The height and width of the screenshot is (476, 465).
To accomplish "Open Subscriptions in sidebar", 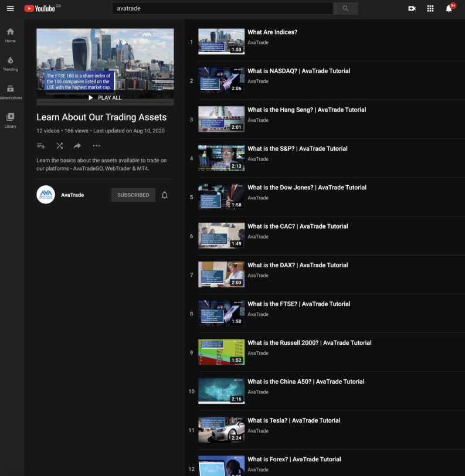I will [x=11, y=92].
